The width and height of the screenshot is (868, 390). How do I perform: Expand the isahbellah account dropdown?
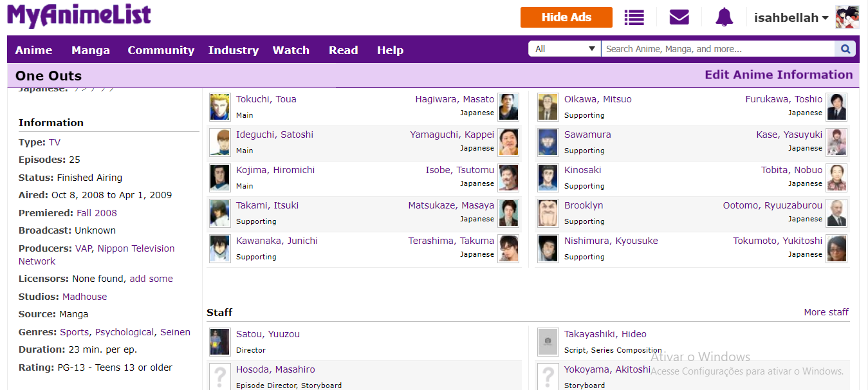791,18
